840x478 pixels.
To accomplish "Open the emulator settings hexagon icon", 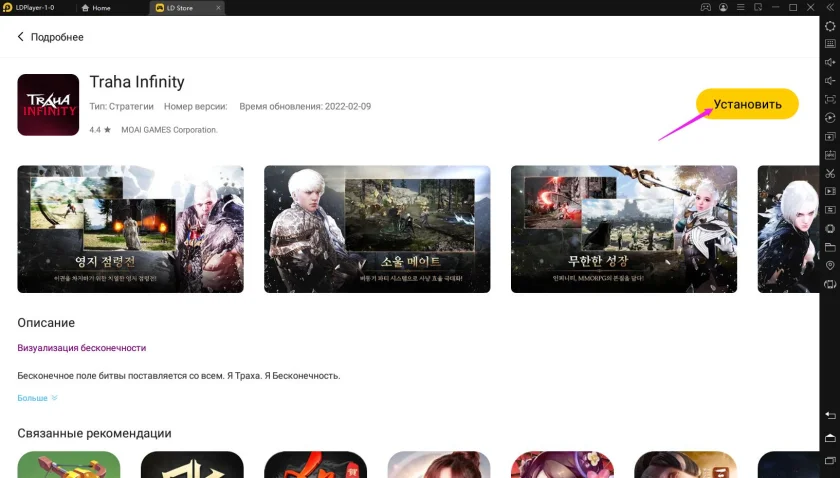I will (x=830, y=26).
